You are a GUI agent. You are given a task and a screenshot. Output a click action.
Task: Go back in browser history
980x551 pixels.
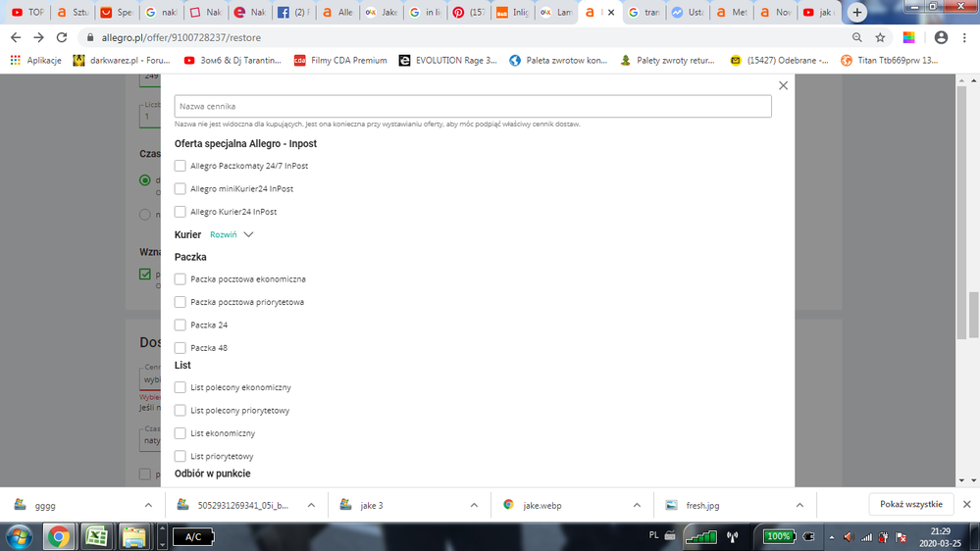click(x=16, y=37)
